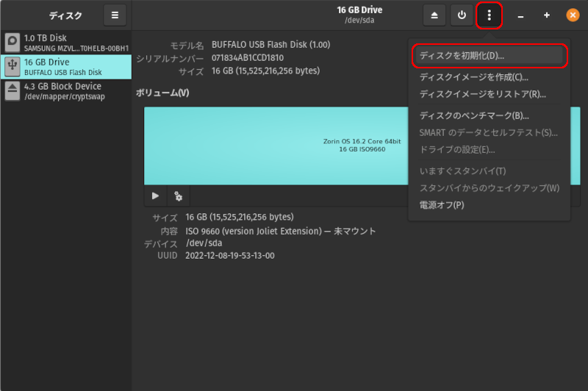The width and height of the screenshot is (588, 391).
Task: Select /dev/mapper/cryptswap device row
Action: click(66, 90)
